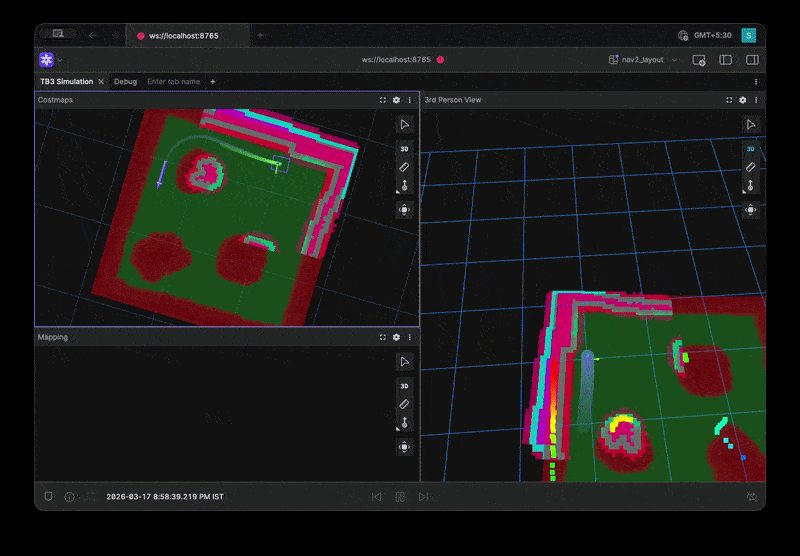Open a new window tab with plus
Viewport: 800px width, 556px height.
click(260, 36)
